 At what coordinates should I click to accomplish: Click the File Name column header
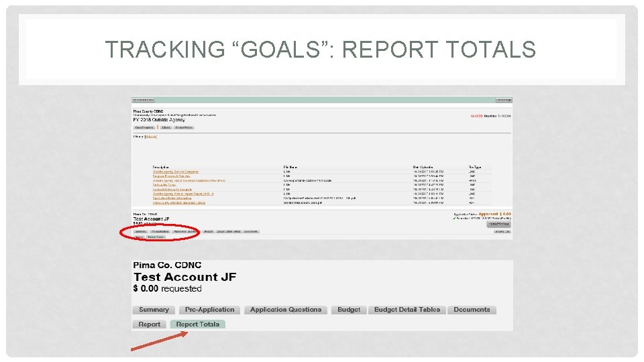pyautogui.click(x=290, y=167)
